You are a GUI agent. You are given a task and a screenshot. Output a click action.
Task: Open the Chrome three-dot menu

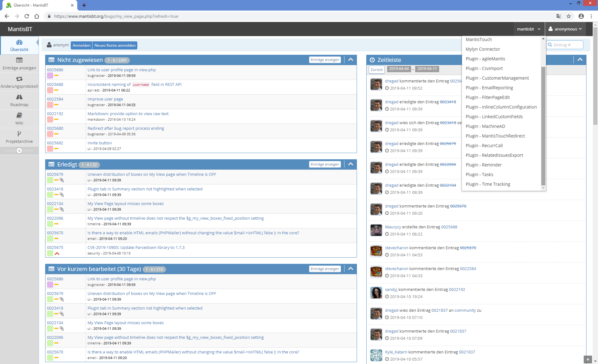click(591, 16)
